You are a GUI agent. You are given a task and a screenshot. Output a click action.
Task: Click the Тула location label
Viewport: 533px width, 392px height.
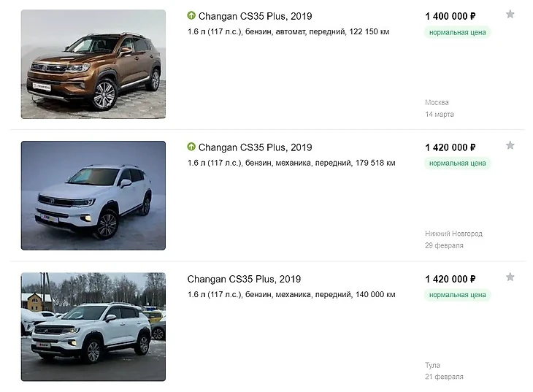(x=432, y=365)
